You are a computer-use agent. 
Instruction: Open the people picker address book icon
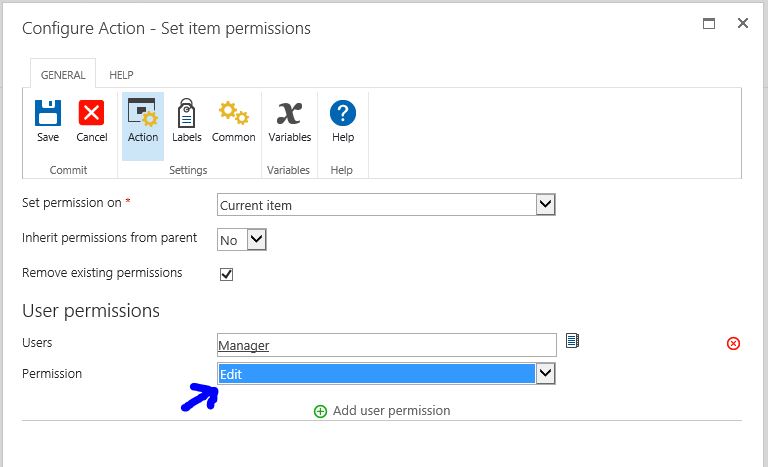tap(572, 341)
